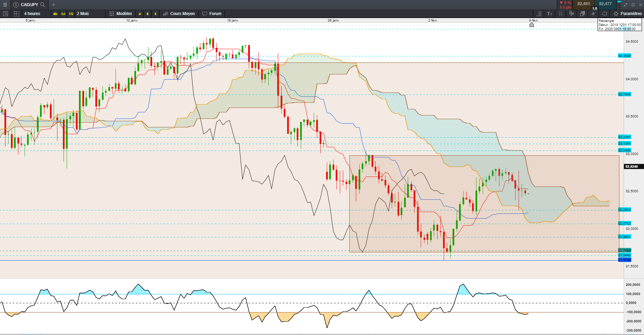The image size is (644, 335).
Task: Click the Paramètres settings button
Action: [628, 14]
